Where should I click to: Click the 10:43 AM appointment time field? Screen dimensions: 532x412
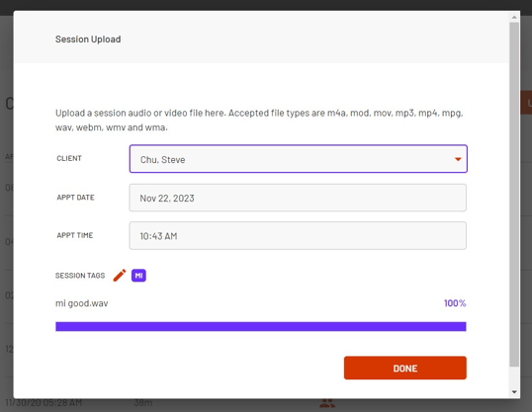click(x=298, y=236)
